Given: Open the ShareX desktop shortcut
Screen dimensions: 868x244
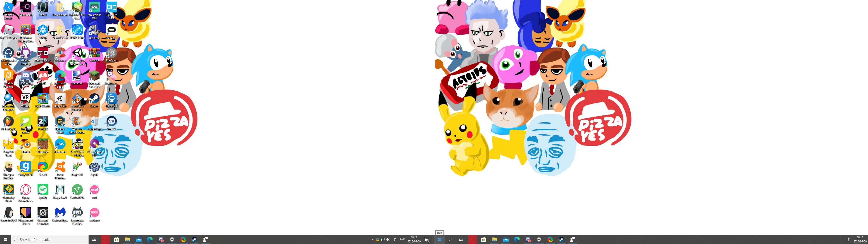Looking at the screenshot, I should (43, 169).
